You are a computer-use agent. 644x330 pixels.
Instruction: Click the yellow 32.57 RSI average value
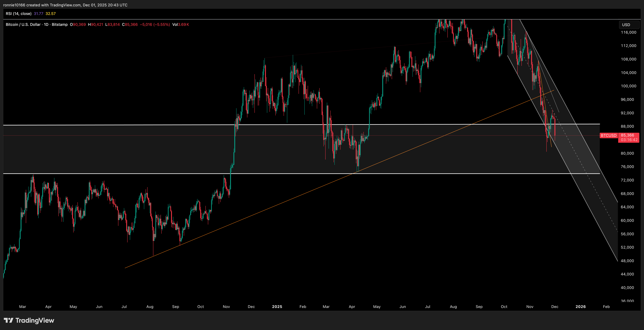point(51,14)
